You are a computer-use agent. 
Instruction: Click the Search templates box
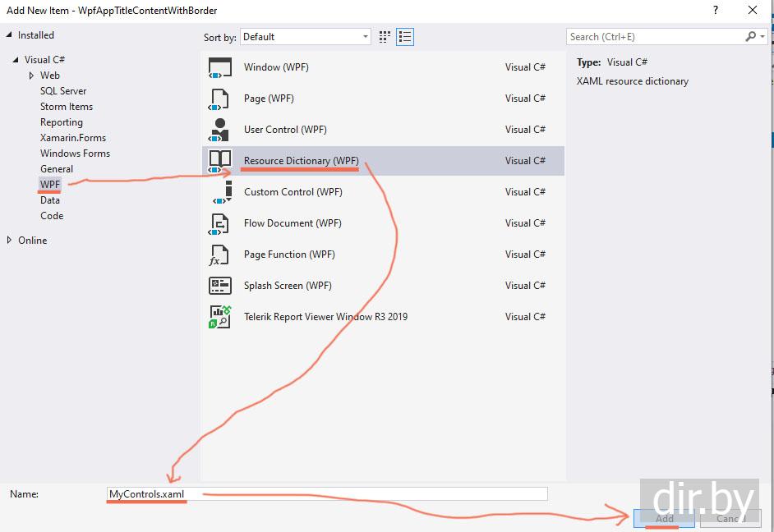point(656,37)
